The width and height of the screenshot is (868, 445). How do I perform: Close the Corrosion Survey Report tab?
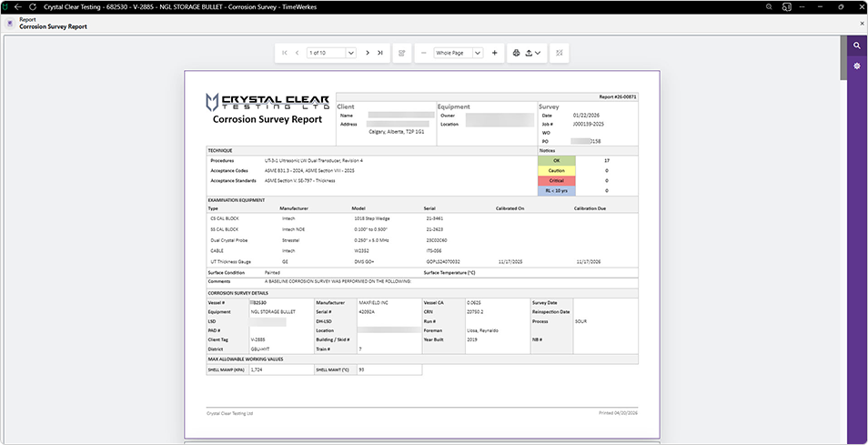[x=862, y=24]
